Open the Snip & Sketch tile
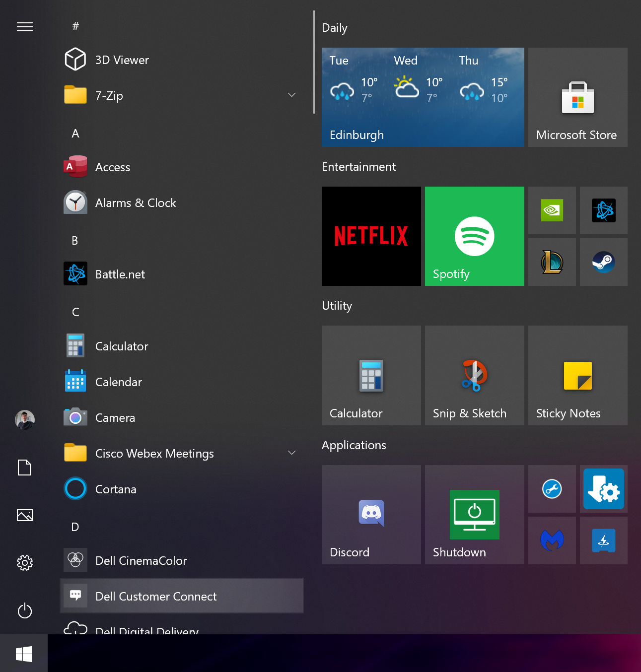The image size is (641, 672). tap(475, 375)
